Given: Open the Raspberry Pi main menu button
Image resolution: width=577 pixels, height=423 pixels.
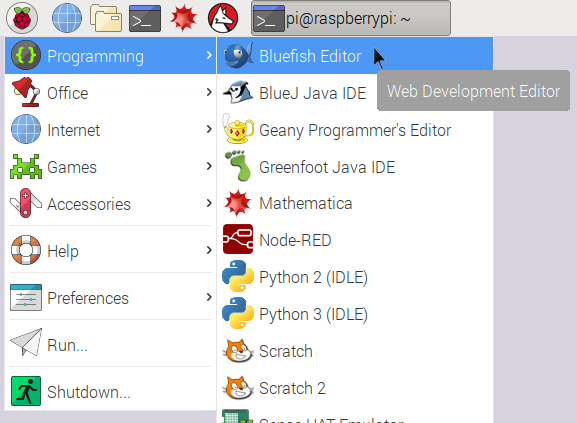Looking at the screenshot, I should coord(22,18).
